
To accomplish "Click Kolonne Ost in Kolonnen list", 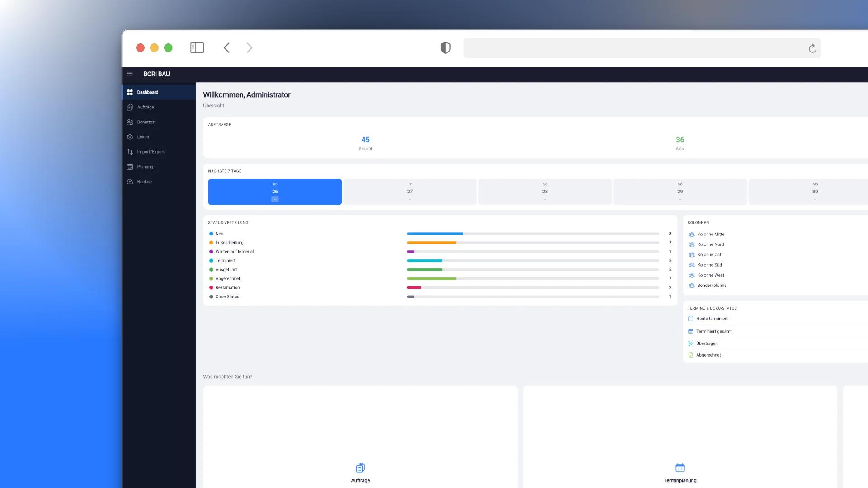I will [x=709, y=255].
